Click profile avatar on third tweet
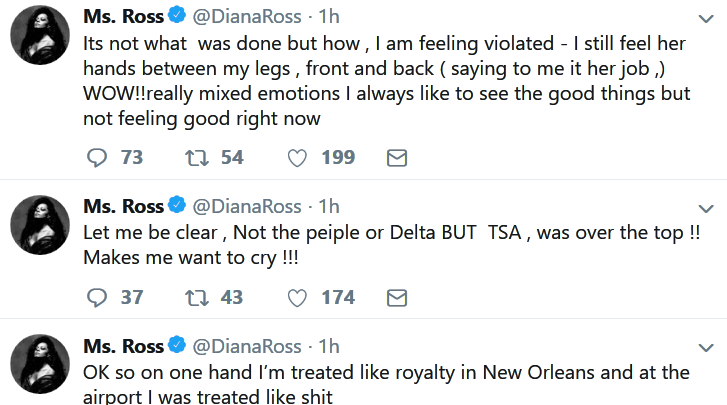The height and width of the screenshot is (405, 727). (39, 368)
